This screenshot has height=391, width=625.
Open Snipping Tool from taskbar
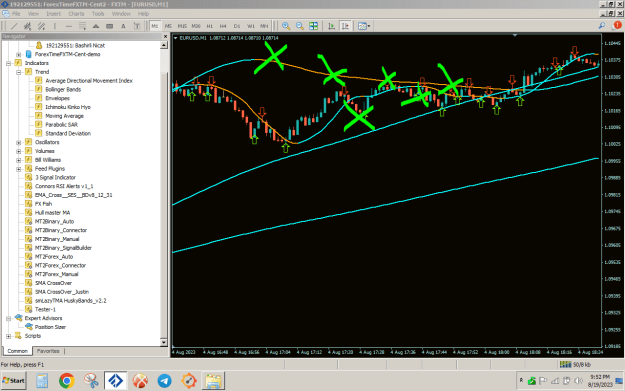coord(91,381)
